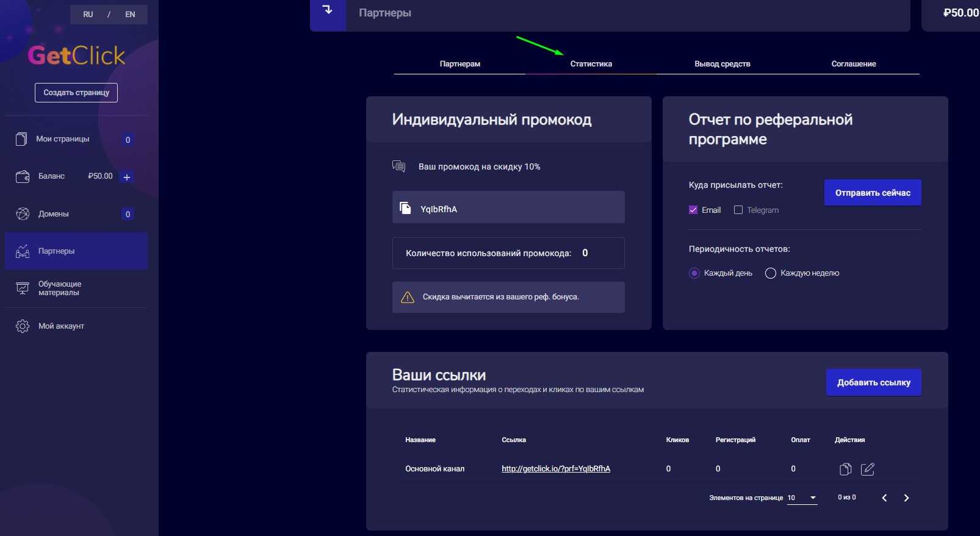Viewport: 980px width, 536px height.
Task: Select the Каждый день radio option
Action: [x=694, y=273]
